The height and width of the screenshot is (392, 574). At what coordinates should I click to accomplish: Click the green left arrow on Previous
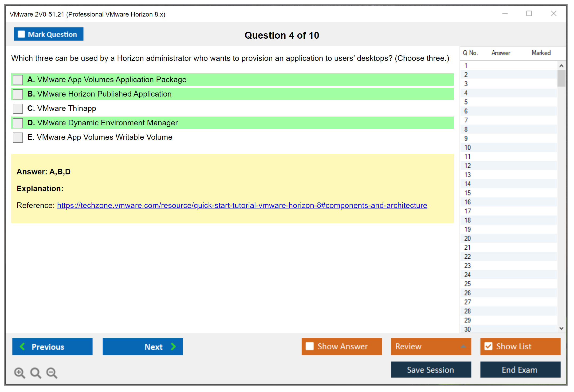point(22,346)
